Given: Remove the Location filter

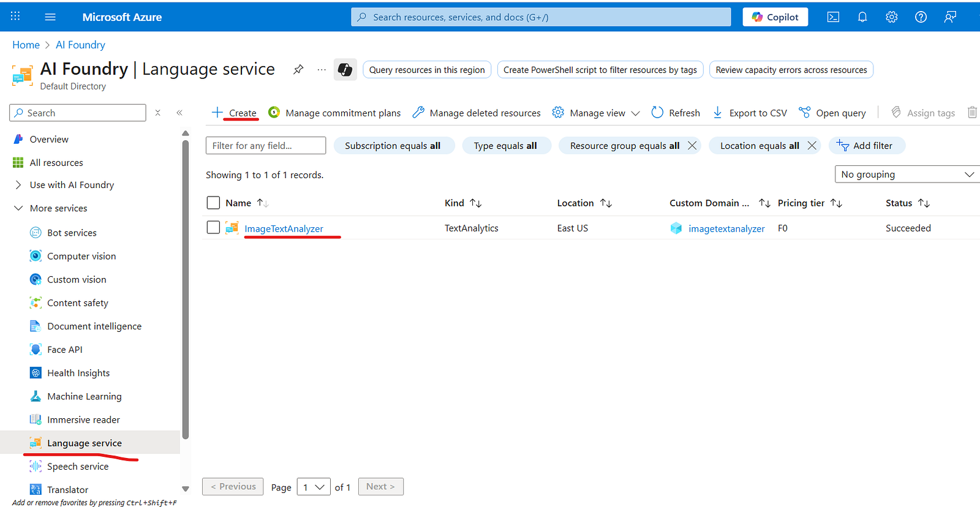Looking at the screenshot, I should click(812, 146).
